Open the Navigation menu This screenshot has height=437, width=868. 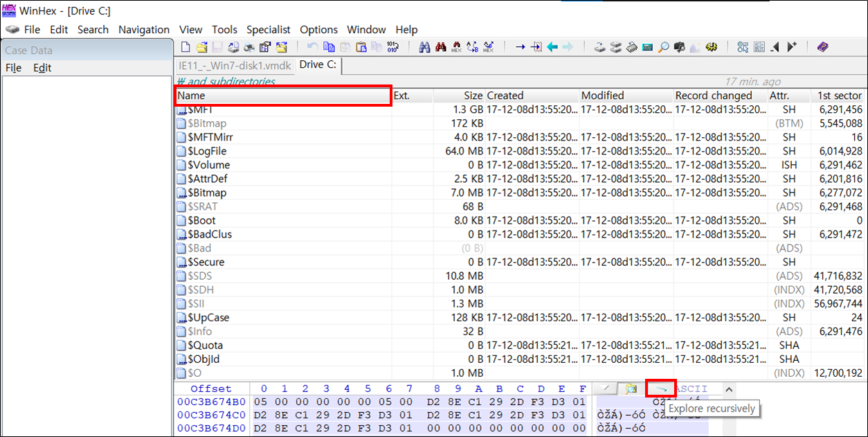point(144,29)
